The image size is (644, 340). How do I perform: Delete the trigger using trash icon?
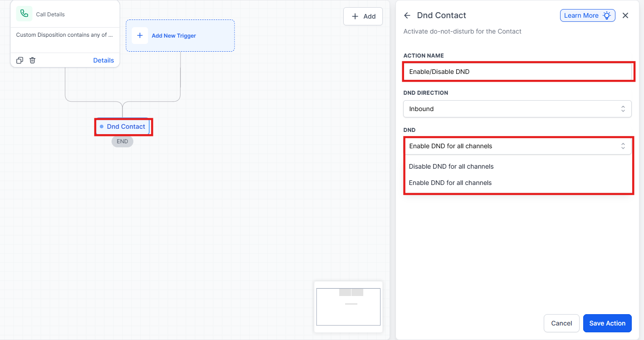click(x=33, y=60)
